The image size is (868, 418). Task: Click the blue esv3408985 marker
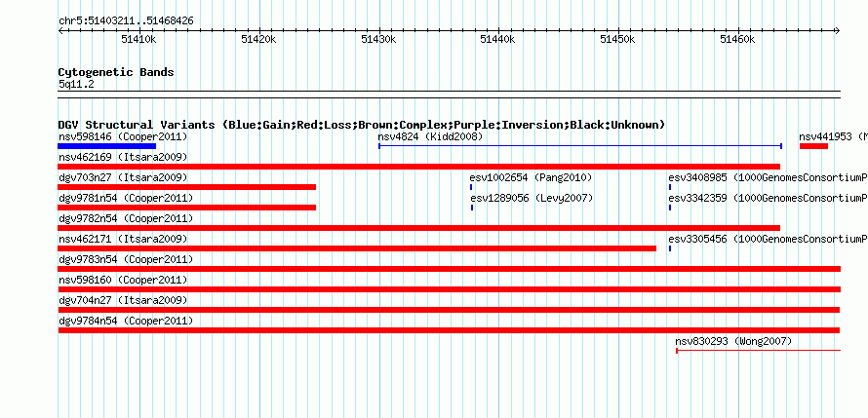pos(670,187)
